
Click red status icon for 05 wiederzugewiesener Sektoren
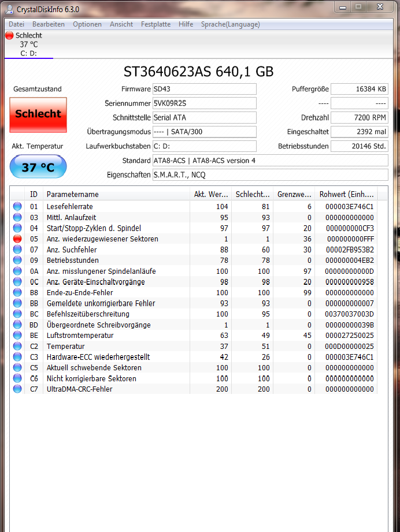click(x=17, y=239)
